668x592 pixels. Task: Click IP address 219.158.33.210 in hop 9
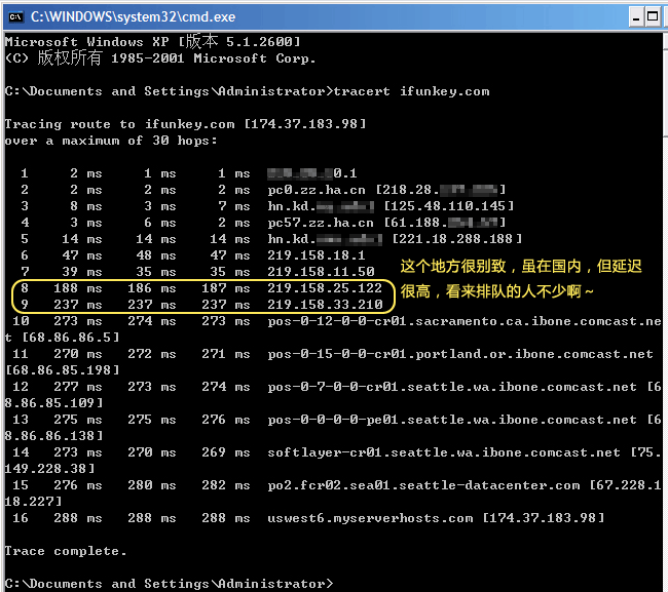pos(325,305)
